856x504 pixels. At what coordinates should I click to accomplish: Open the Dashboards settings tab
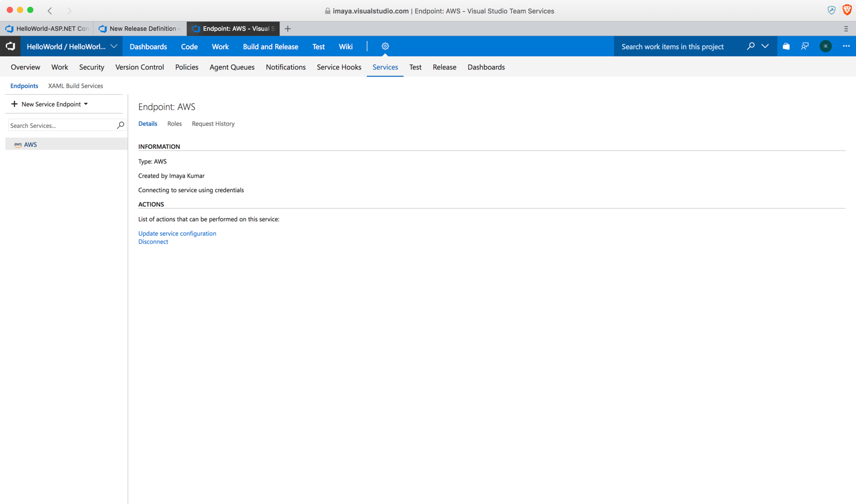(486, 67)
